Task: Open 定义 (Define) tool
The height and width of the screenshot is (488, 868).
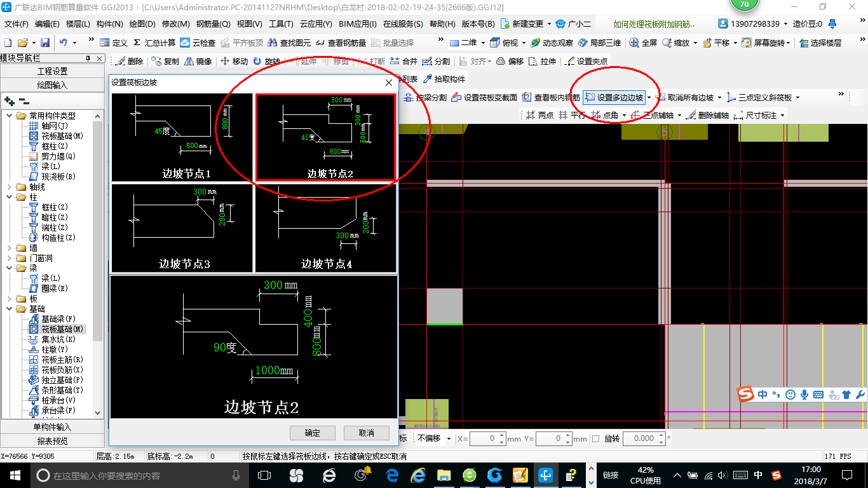Action: pyautogui.click(x=114, y=43)
